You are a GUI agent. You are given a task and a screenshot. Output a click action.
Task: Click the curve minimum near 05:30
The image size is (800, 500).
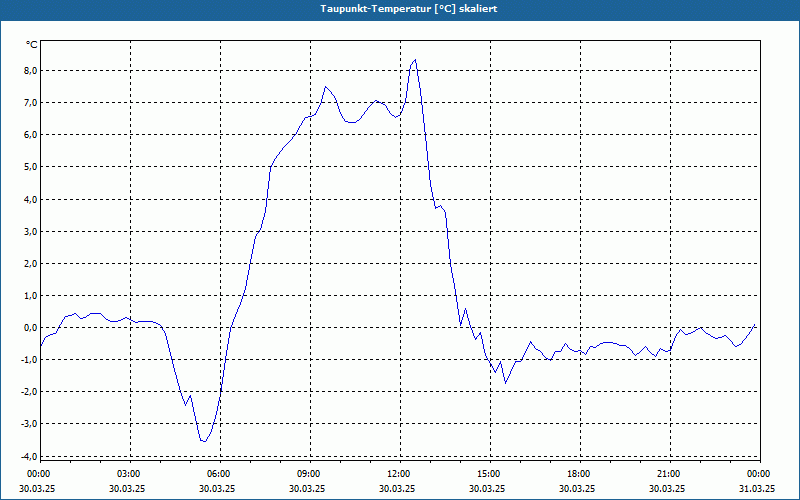click(204, 441)
